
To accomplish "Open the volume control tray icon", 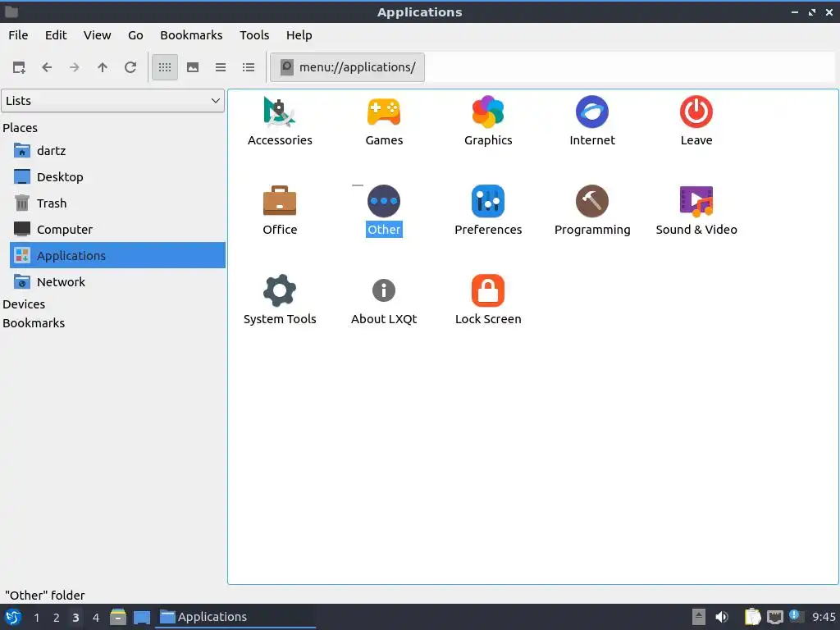I will pyautogui.click(x=722, y=617).
